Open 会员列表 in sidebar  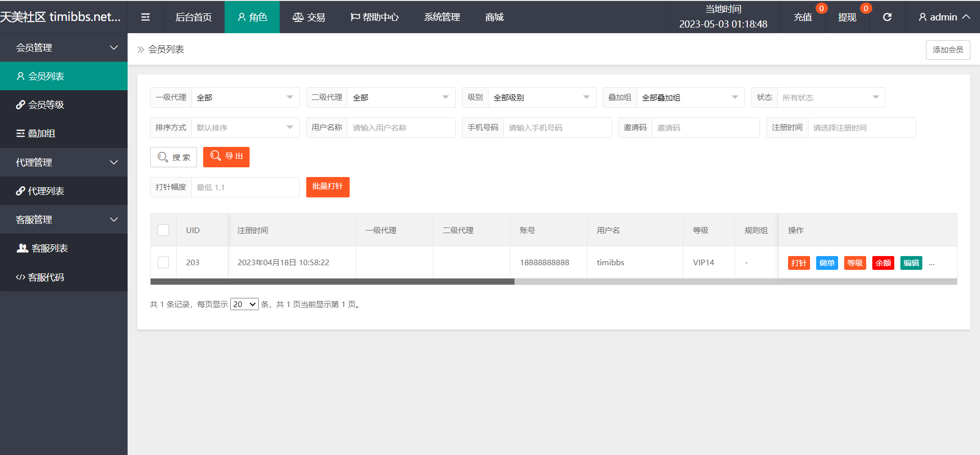(x=64, y=76)
